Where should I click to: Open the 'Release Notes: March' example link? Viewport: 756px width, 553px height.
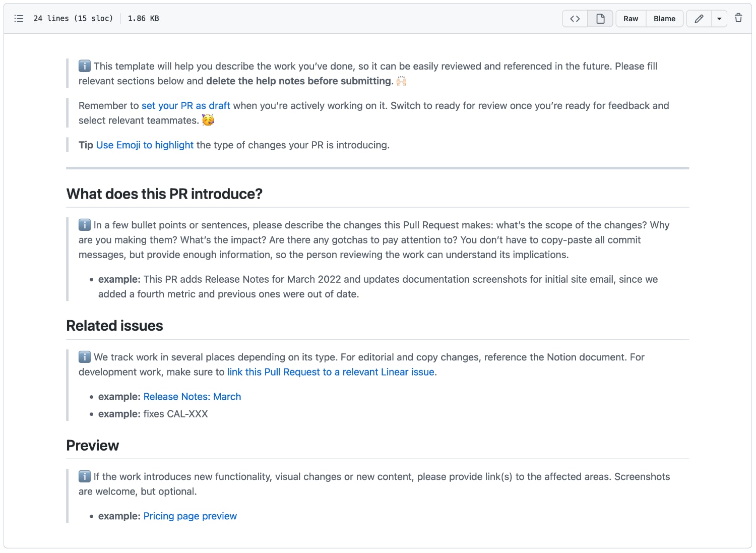pyautogui.click(x=192, y=396)
